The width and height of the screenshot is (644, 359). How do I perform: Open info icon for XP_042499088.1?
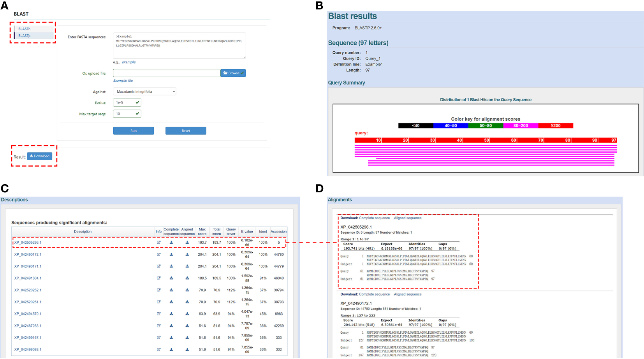click(x=159, y=350)
